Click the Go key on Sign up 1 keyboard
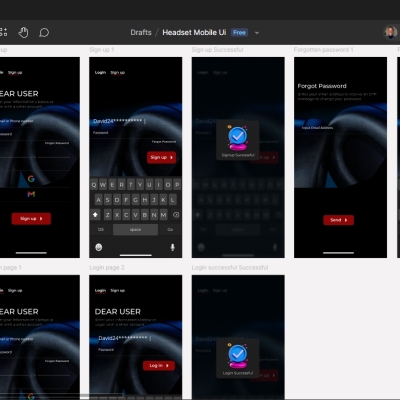This screenshot has height=400, width=400. 170,230
